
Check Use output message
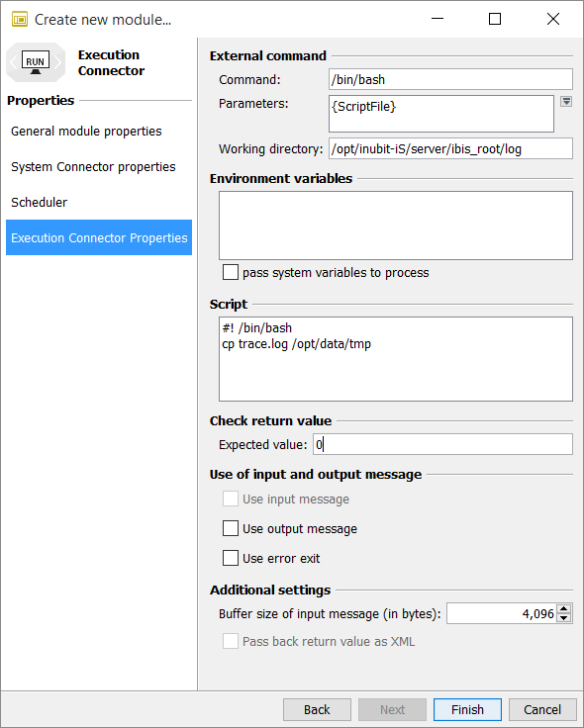[x=231, y=528]
